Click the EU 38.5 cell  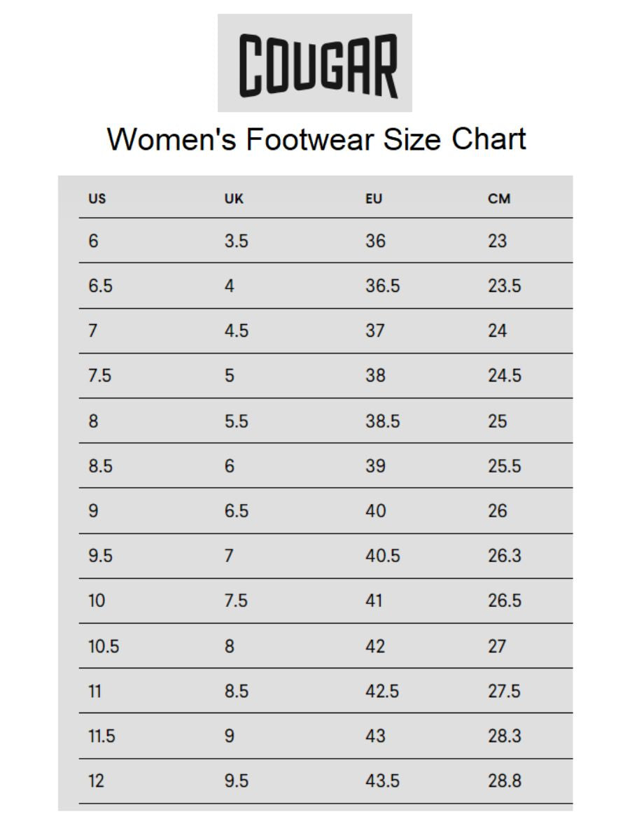point(382,421)
